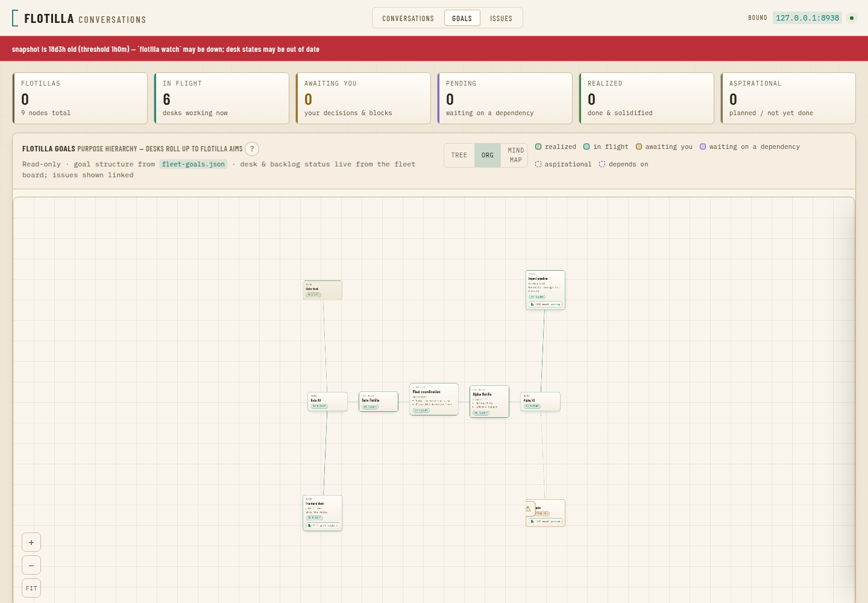The height and width of the screenshot is (603, 868).
Task: Select the Frontend desk task node
Action: (322, 513)
